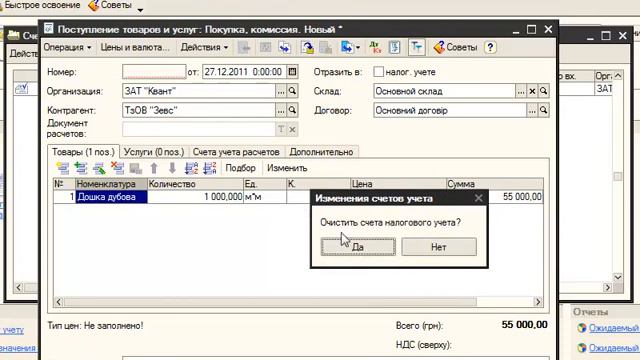Screen dimensions: 640x360
Task: Click the Номенклатура column header
Action: [111, 184]
